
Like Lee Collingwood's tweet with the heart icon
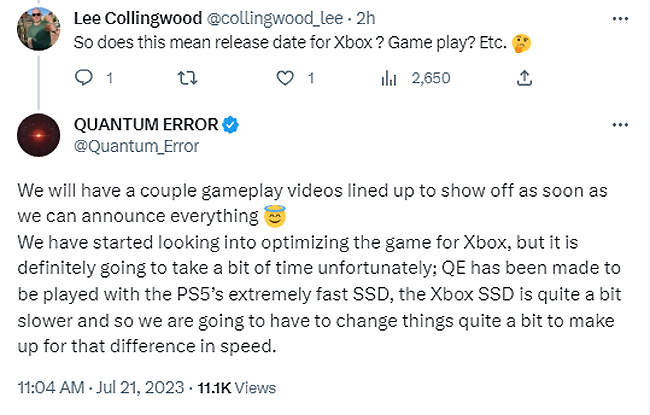[285, 77]
